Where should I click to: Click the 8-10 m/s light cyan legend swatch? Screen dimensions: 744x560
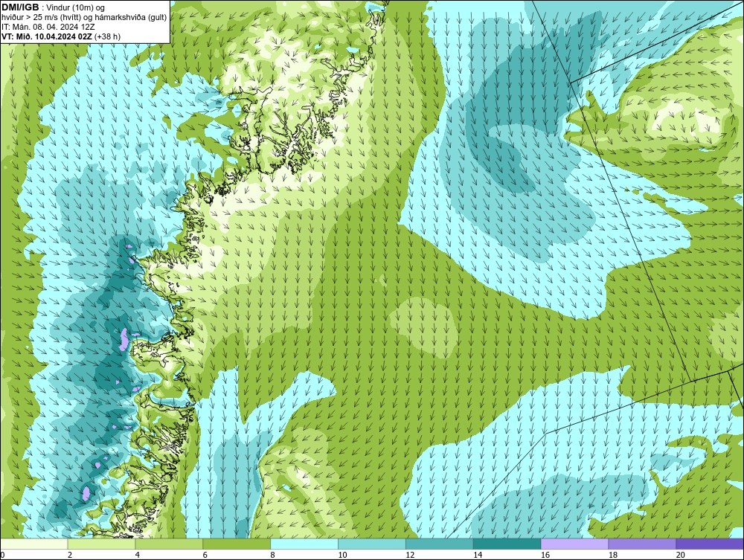click(x=304, y=544)
